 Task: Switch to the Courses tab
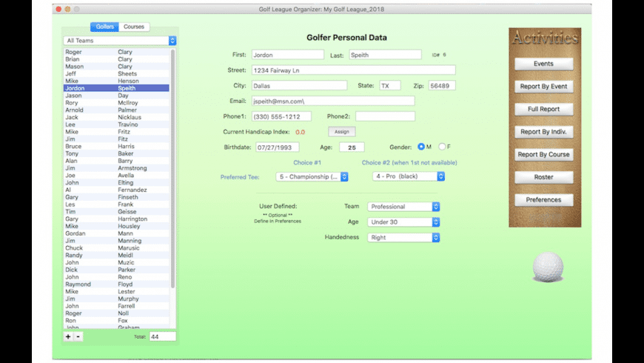click(134, 27)
